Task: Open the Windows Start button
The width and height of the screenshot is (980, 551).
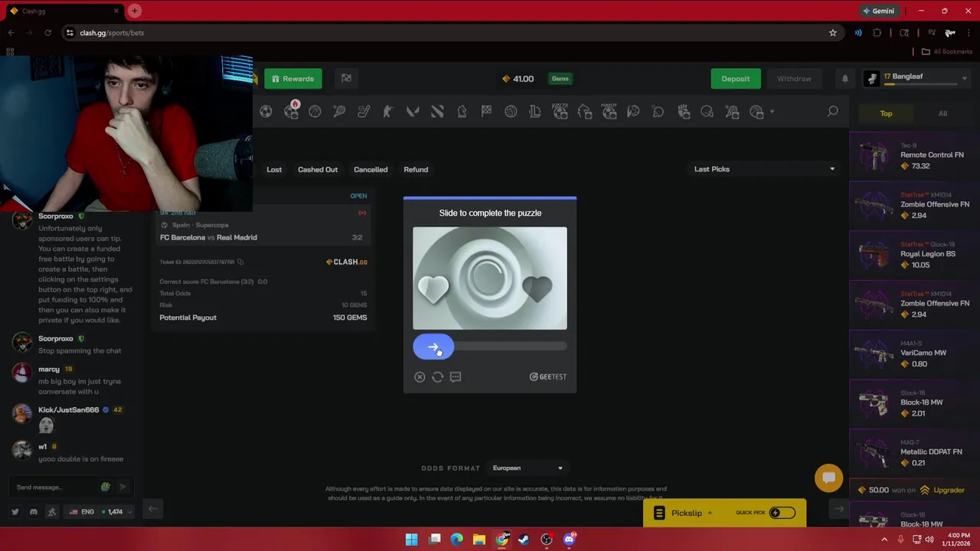Action: 411,540
